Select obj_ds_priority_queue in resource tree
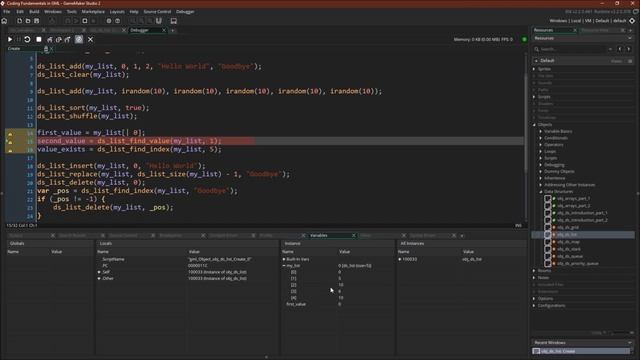The width and height of the screenshot is (640, 360). [x=578, y=264]
